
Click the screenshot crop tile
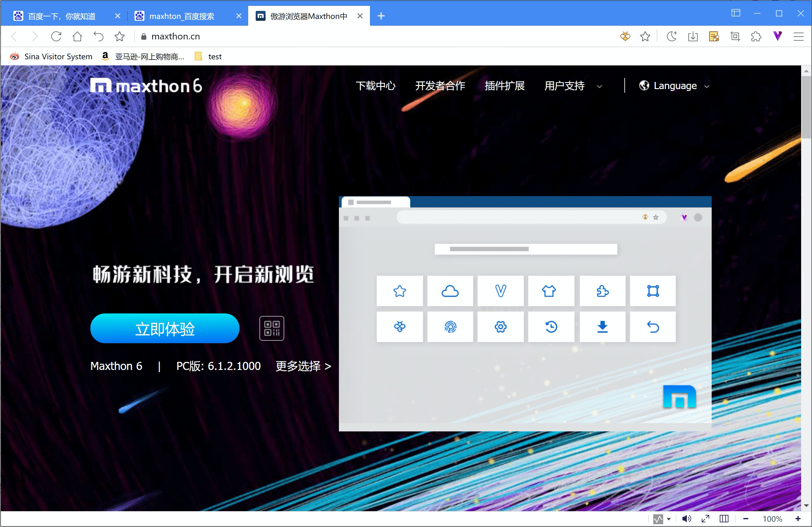(x=653, y=291)
